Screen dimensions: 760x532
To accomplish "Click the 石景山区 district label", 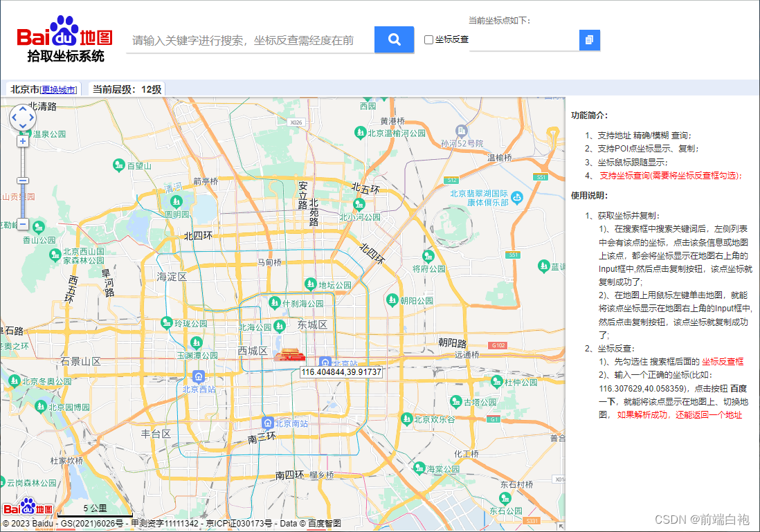I will tap(80, 361).
